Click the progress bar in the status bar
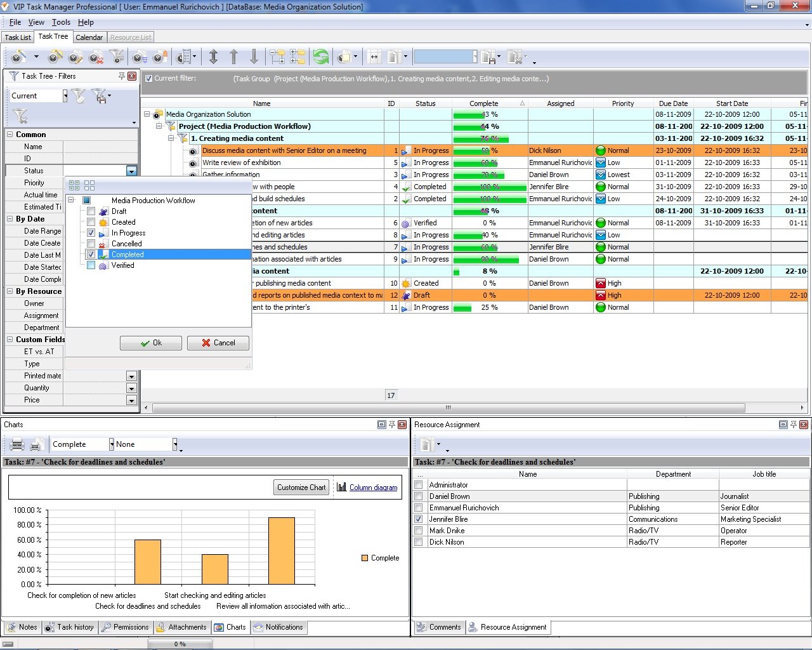Screen dimensions: 812x650 180,643
